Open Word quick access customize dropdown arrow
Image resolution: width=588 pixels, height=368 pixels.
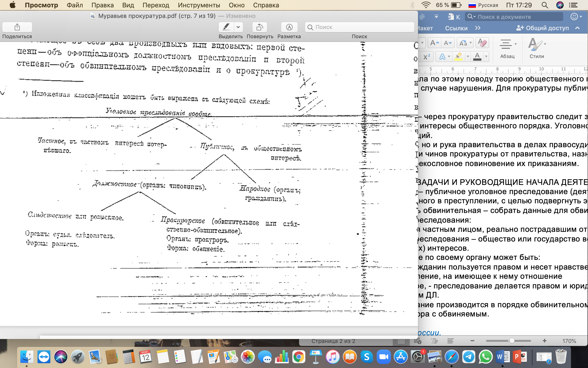pyautogui.click(x=436, y=17)
